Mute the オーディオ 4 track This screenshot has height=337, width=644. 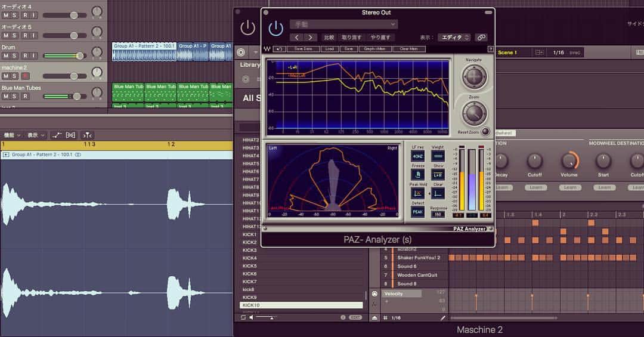[6, 15]
